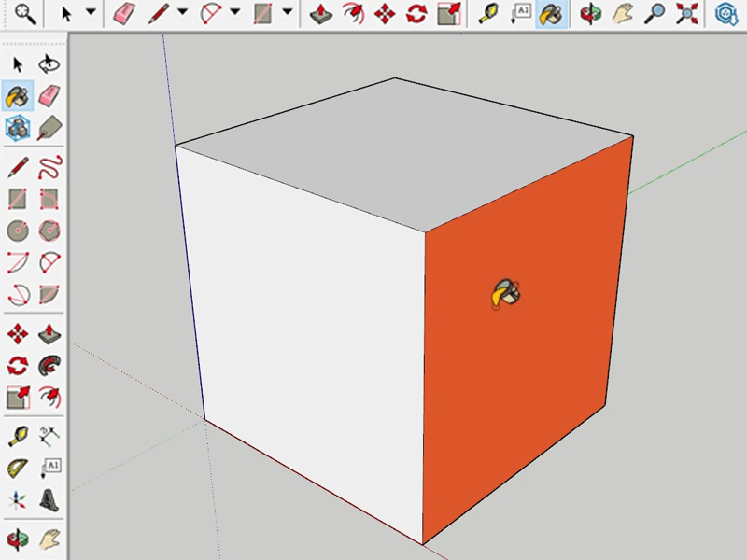Expand the Select tool dropdown arrow
This screenshot has height=560, width=747.
coord(91,11)
